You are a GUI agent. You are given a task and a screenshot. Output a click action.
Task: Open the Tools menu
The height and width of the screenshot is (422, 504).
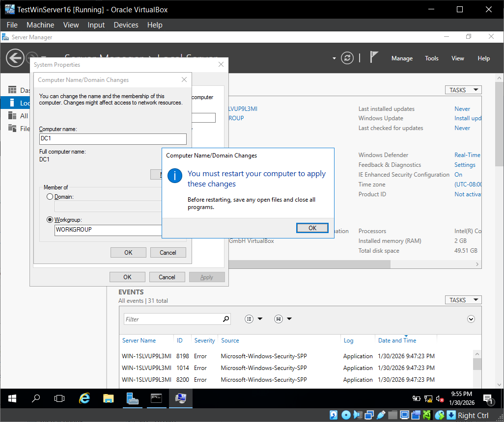pos(431,58)
